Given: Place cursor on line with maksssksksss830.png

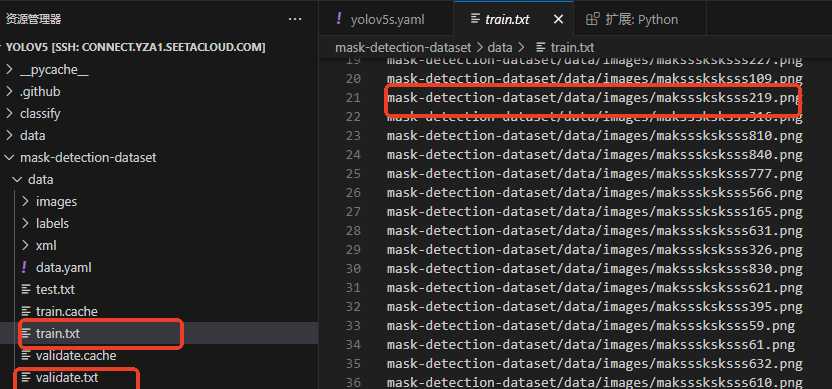Looking at the screenshot, I should pyautogui.click(x=594, y=269).
